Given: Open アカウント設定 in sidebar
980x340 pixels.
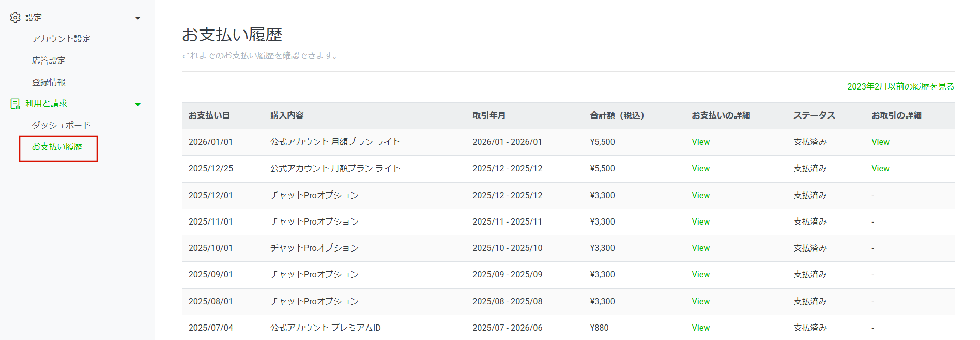Looking at the screenshot, I should [61, 39].
